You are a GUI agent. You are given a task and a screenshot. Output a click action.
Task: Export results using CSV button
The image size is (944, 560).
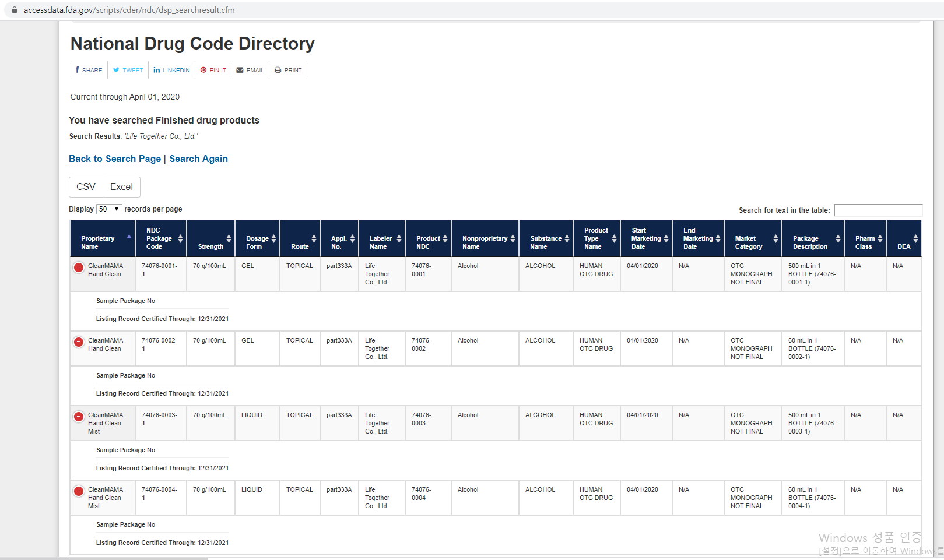[x=86, y=187]
